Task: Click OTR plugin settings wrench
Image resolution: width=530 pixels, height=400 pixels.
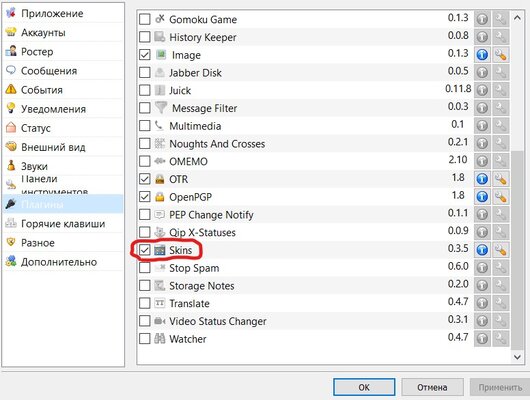Action: coord(501,179)
